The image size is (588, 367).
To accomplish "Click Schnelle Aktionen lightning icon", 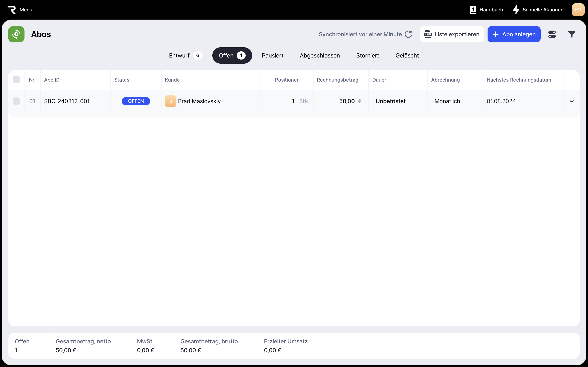I will (516, 10).
